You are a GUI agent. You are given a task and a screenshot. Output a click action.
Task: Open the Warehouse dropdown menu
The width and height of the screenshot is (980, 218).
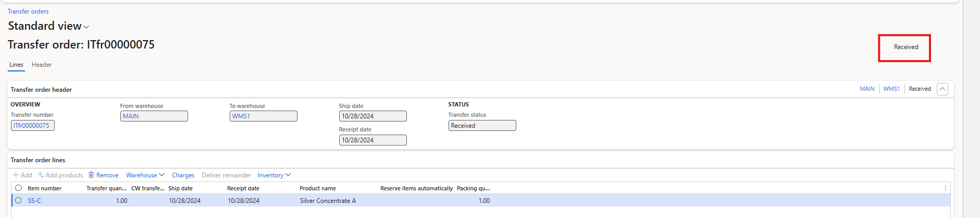145,175
